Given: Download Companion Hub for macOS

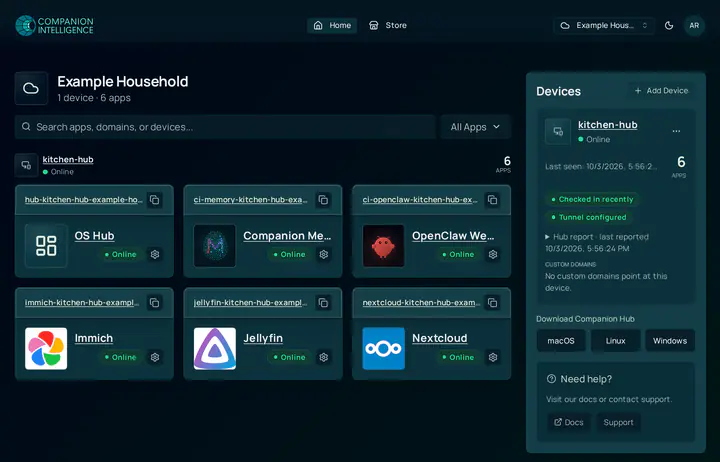Looking at the screenshot, I should coord(561,341).
